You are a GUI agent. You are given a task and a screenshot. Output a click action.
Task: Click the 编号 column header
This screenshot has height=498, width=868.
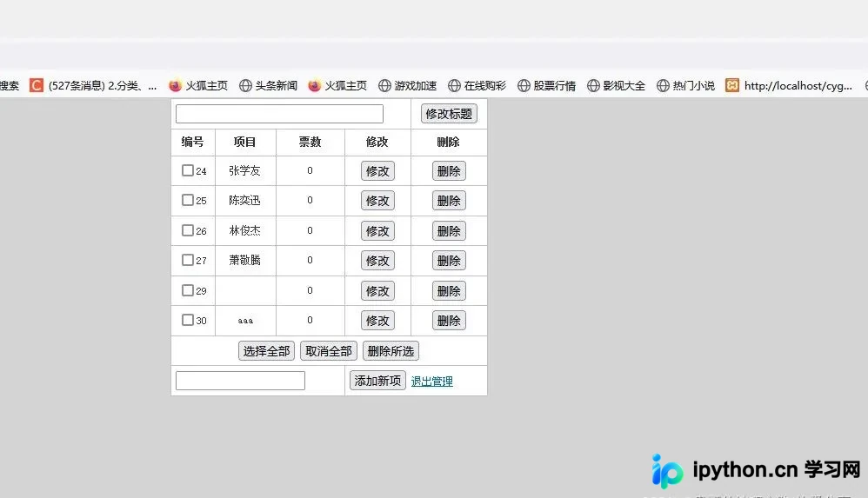[x=192, y=142]
